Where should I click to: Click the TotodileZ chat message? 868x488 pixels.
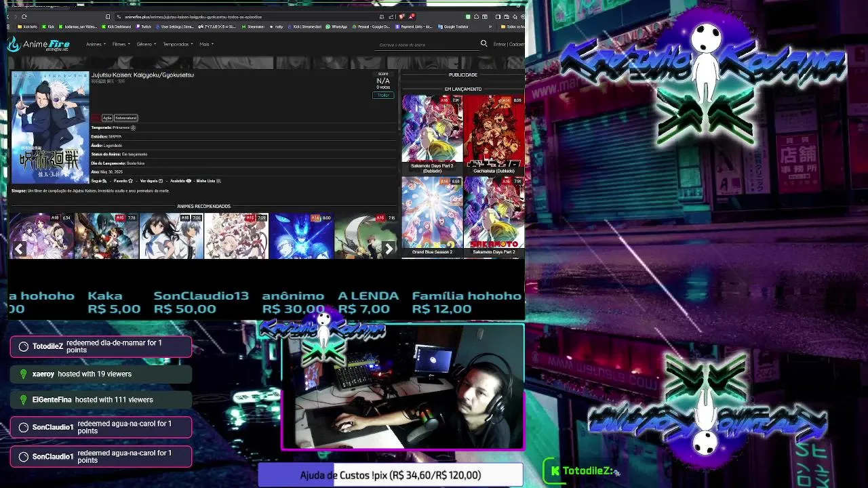pos(583,470)
